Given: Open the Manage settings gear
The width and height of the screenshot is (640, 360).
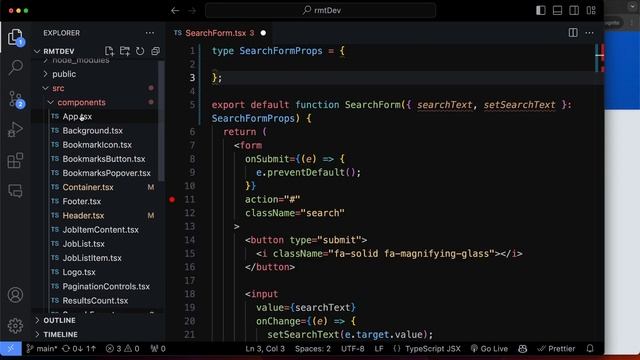Looking at the screenshot, I should tap(16, 325).
